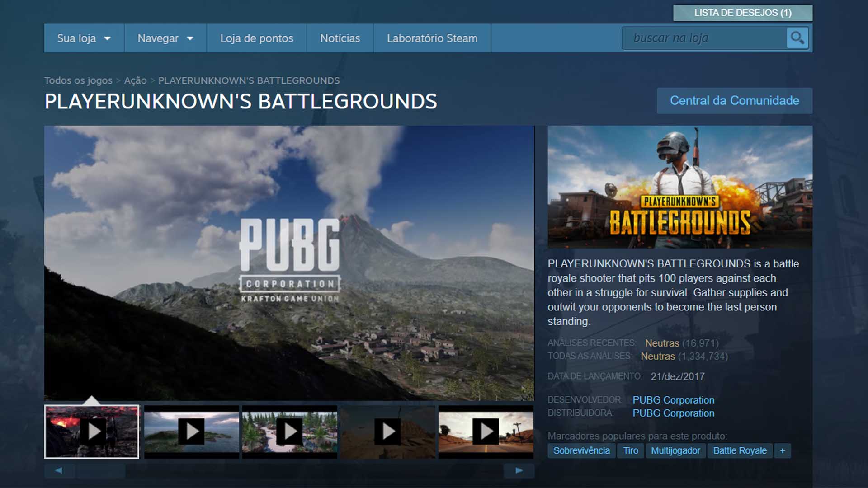Play the third palm resort video thumbnail

tap(289, 432)
